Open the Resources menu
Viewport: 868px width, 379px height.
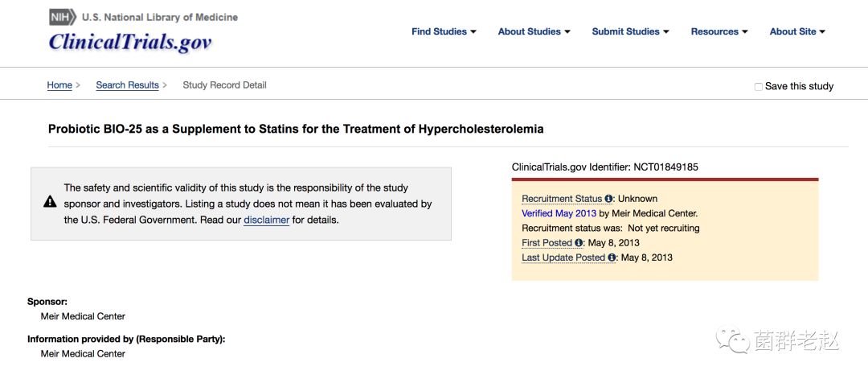coord(719,31)
